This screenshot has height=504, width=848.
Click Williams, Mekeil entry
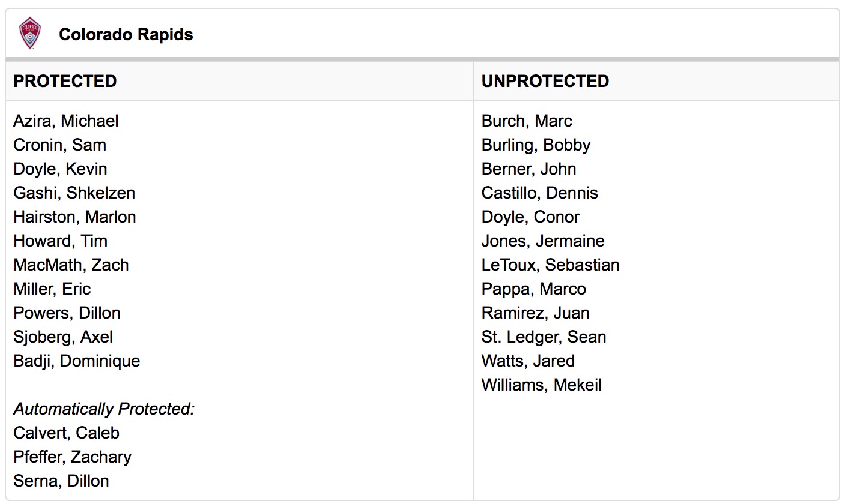(x=542, y=385)
